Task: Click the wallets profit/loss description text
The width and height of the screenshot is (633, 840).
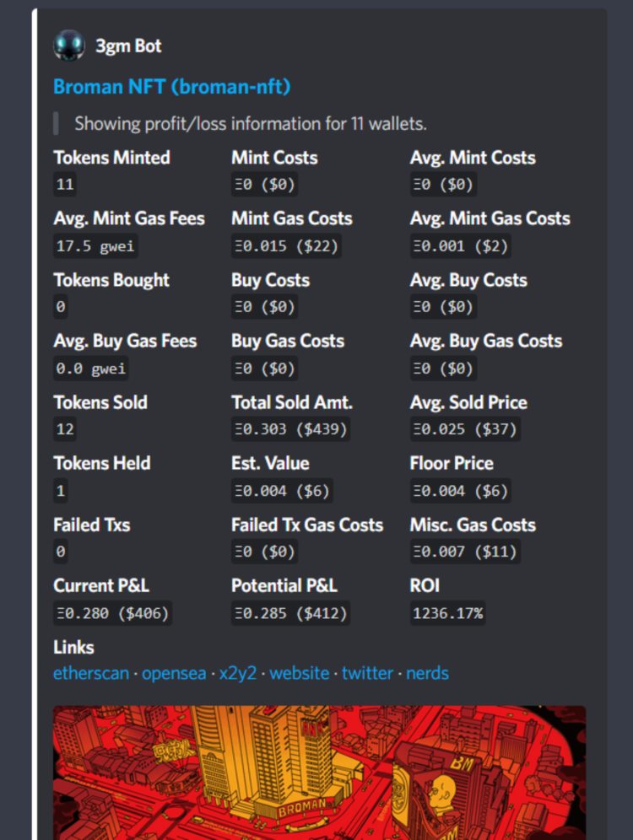Action: (x=250, y=123)
